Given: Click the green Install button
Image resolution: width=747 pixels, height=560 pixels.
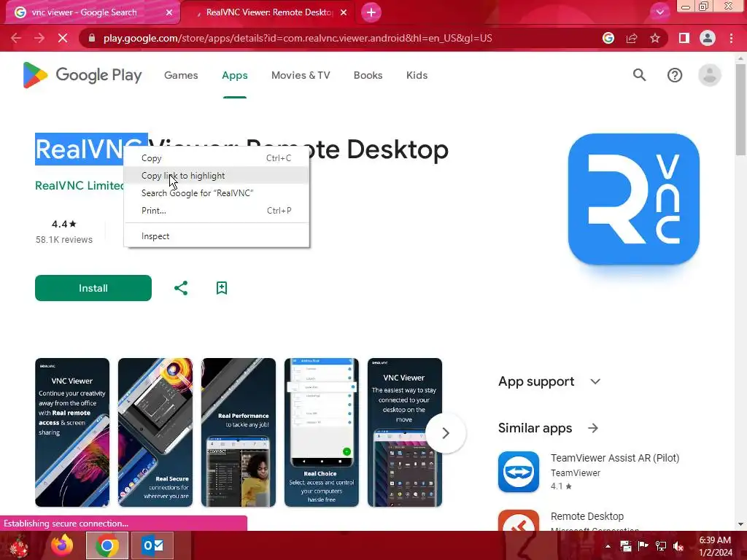Looking at the screenshot, I should pyautogui.click(x=93, y=288).
